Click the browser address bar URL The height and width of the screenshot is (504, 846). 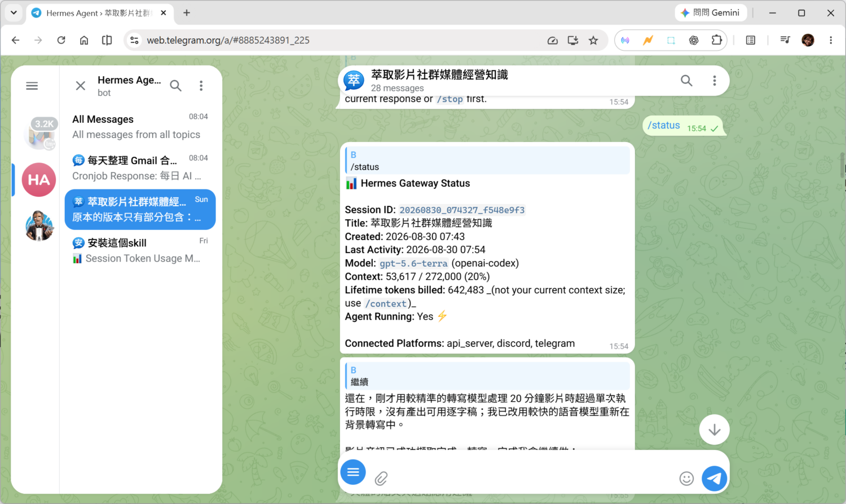coord(228,40)
